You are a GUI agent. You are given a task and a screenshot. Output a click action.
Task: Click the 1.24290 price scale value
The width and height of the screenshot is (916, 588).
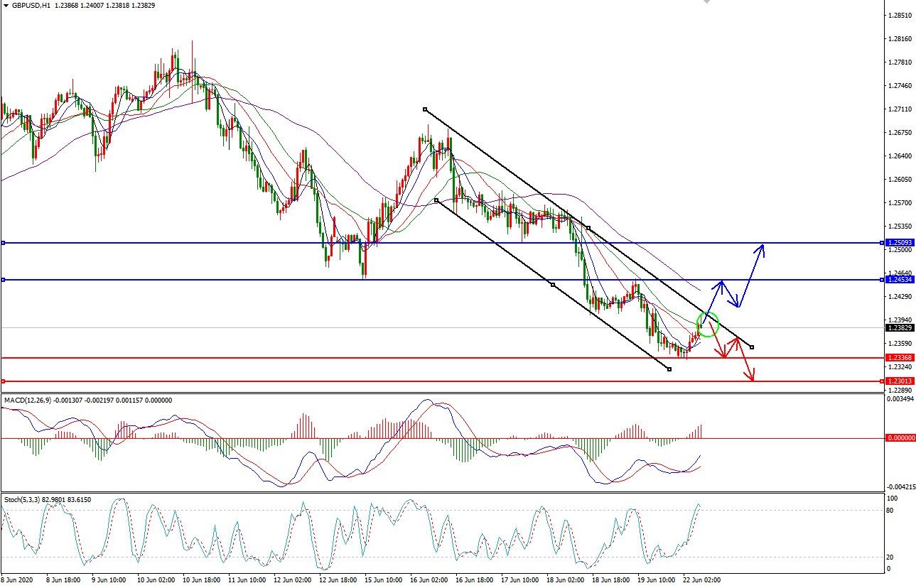pos(900,296)
